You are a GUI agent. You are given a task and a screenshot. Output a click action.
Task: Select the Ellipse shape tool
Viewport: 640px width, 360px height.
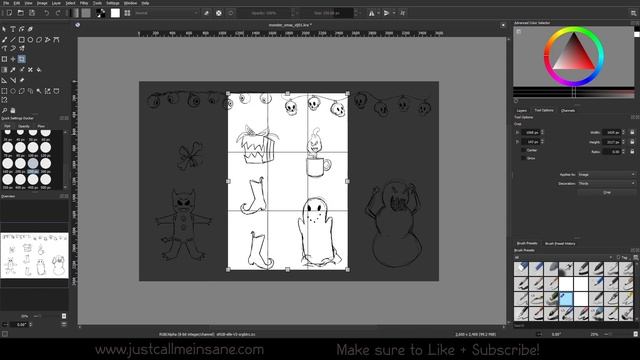pyautogui.click(x=30, y=40)
